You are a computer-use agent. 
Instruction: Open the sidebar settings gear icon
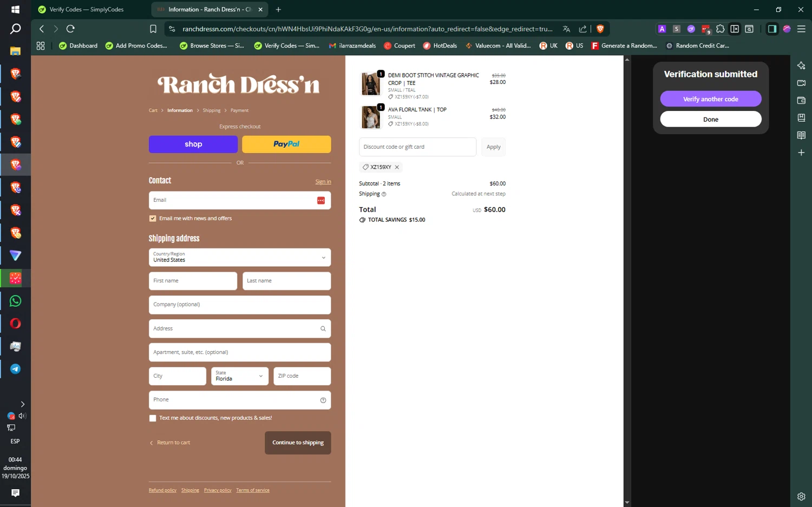tap(801, 496)
